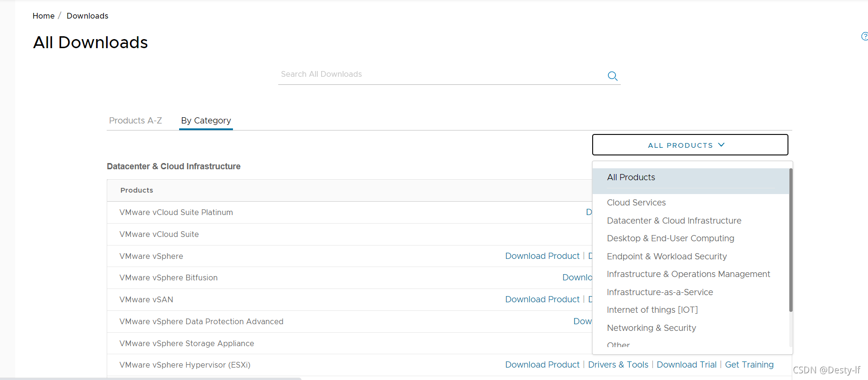The height and width of the screenshot is (380, 868).
Task: Click VMware vSAN product name
Action: tap(146, 300)
